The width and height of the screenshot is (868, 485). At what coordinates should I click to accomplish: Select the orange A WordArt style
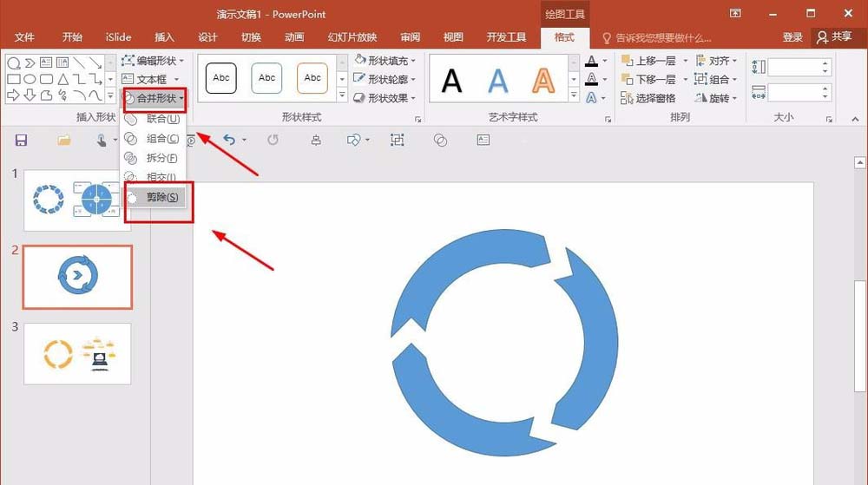(543, 81)
